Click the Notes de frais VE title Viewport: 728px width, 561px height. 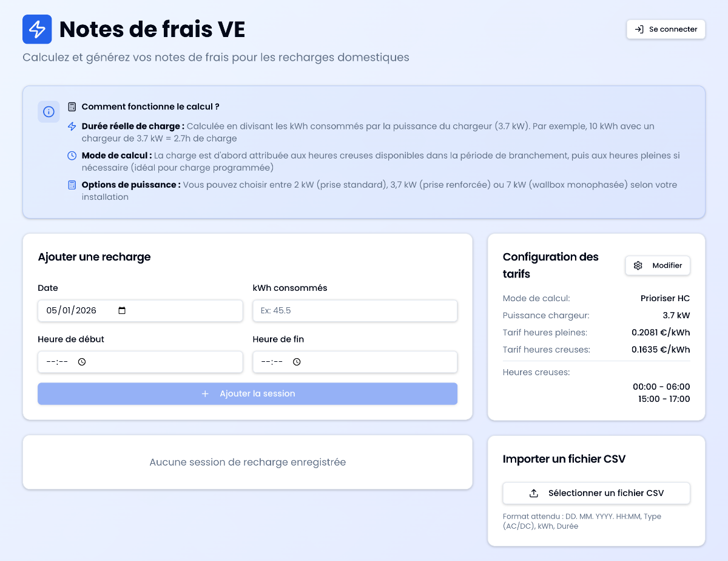click(x=152, y=29)
